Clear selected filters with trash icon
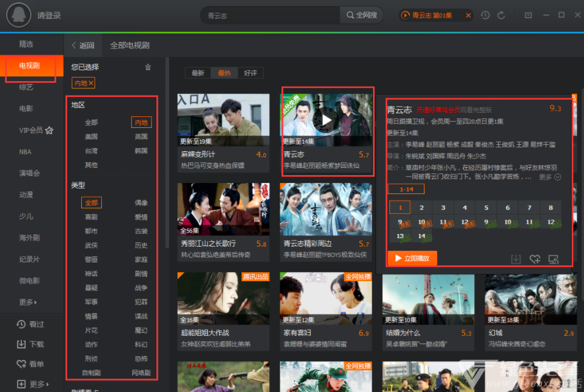 click(148, 67)
